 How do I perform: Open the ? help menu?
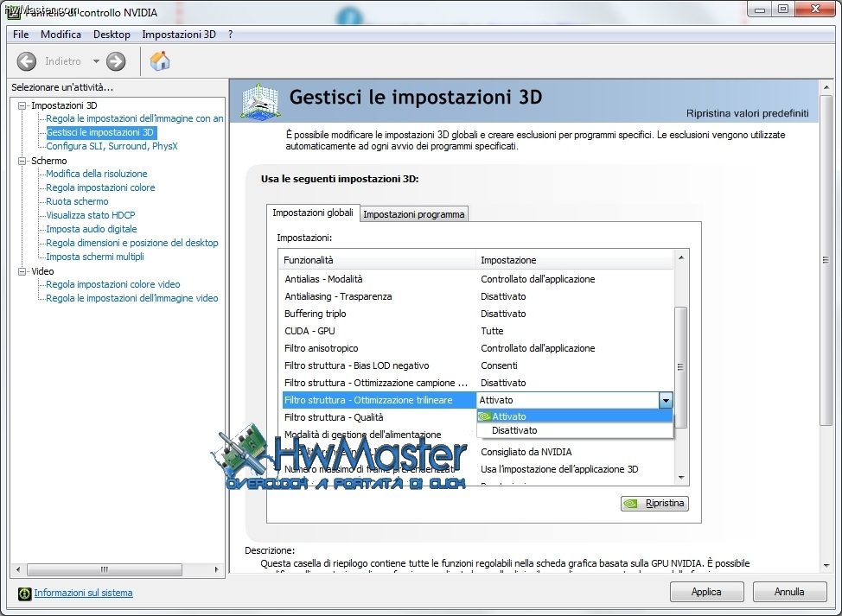[230, 35]
